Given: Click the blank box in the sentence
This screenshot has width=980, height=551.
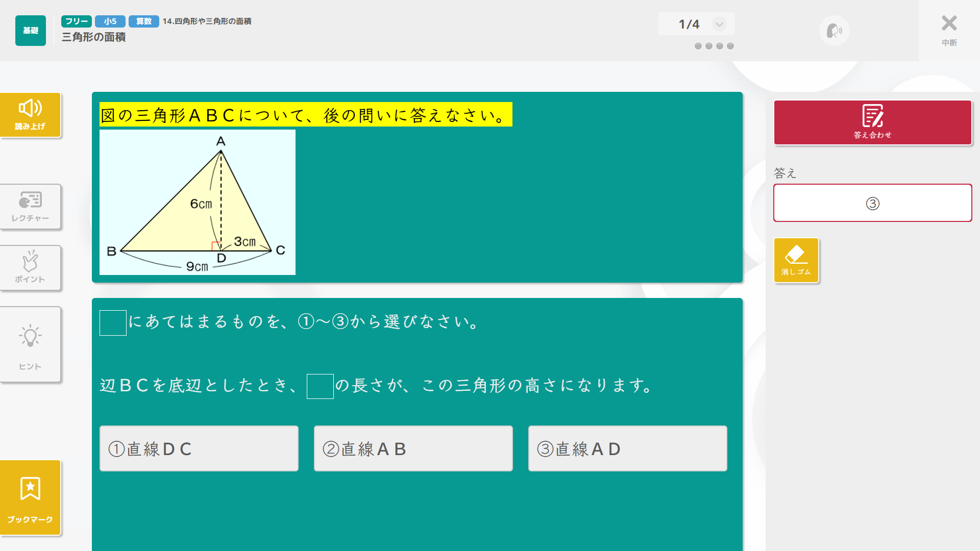Looking at the screenshot, I should coord(320,386).
